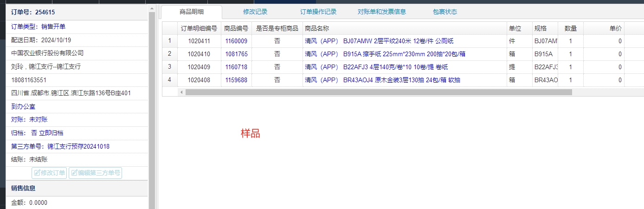This screenshot has width=644, height=209.
Task: Open product number 1081765 link
Action: coord(236,54)
